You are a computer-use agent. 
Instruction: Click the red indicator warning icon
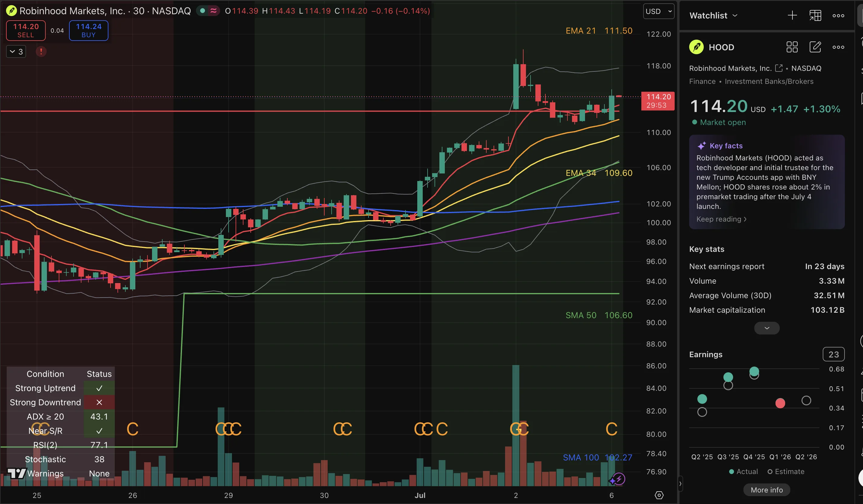[x=41, y=52]
